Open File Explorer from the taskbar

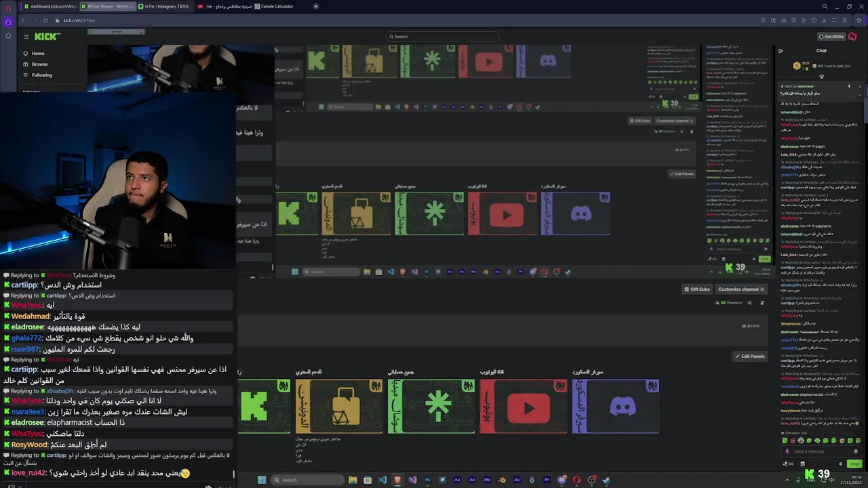click(353, 480)
